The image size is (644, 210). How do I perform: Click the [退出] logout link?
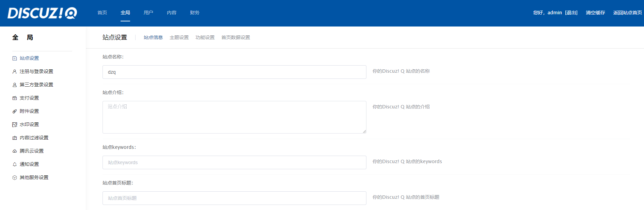tap(571, 13)
